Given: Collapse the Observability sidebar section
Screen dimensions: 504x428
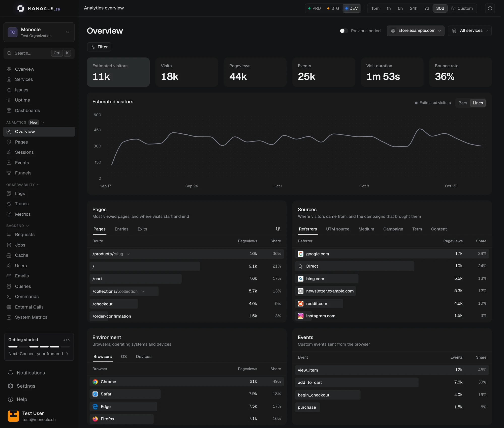Looking at the screenshot, I should 23,185.
